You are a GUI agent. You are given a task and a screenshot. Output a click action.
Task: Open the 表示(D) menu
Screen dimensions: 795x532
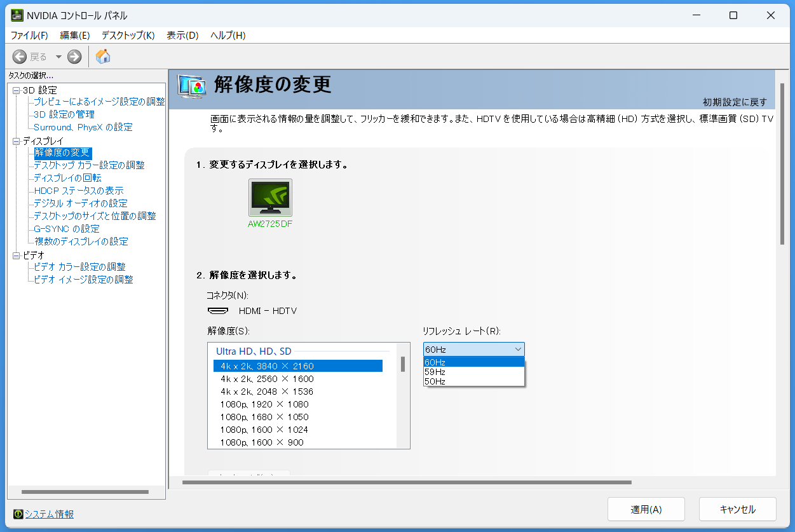click(x=182, y=35)
